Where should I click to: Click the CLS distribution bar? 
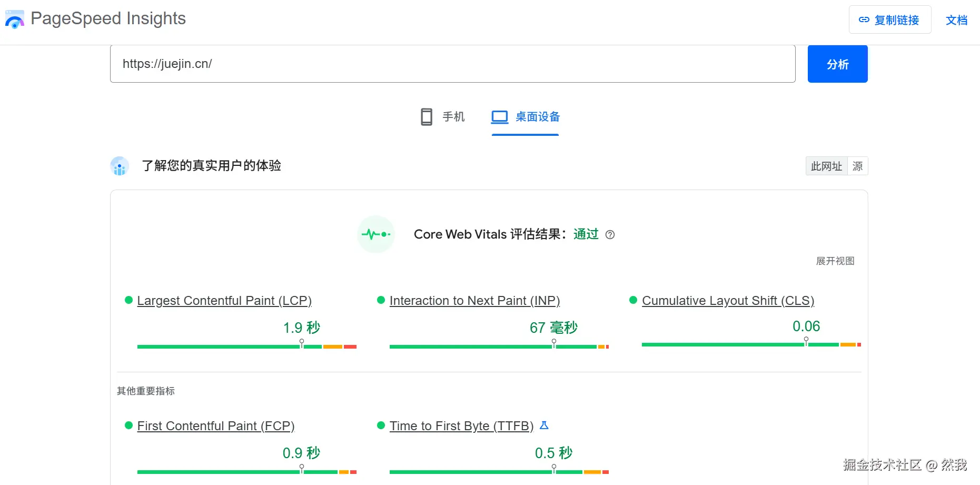pyautogui.click(x=751, y=344)
